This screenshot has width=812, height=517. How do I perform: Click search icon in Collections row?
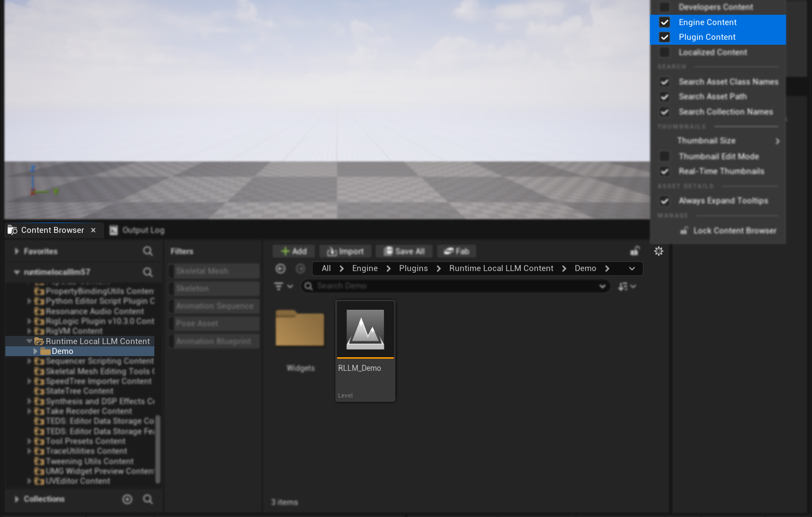(148, 499)
